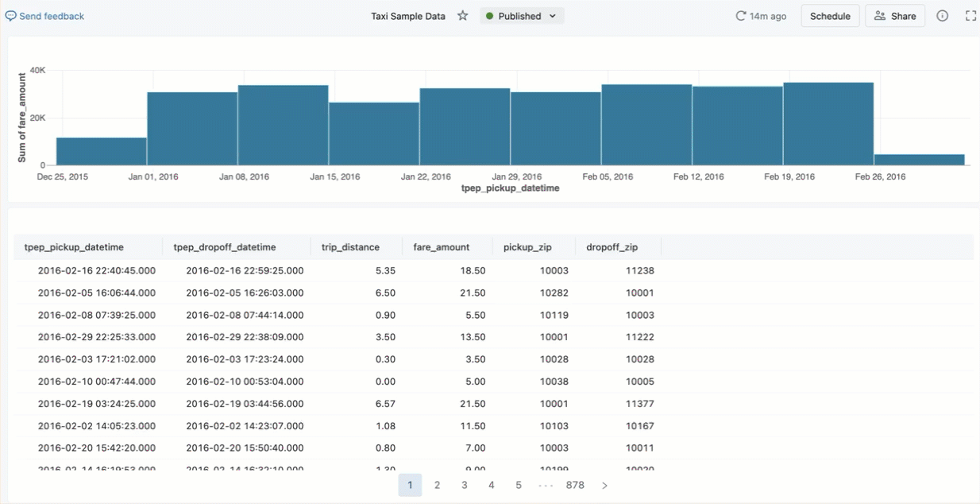980x504 pixels.
Task: Go to page 2 of table
Action: click(437, 485)
